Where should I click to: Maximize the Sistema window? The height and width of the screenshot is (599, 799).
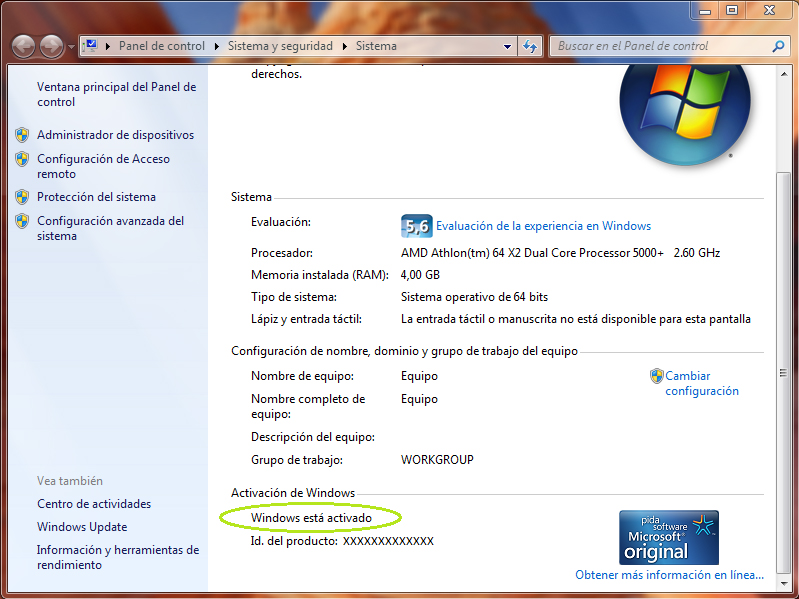coord(732,10)
